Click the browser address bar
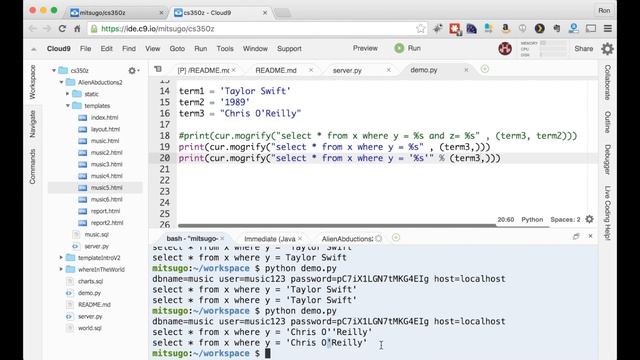The width and height of the screenshot is (640, 360). [x=257, y=29]
